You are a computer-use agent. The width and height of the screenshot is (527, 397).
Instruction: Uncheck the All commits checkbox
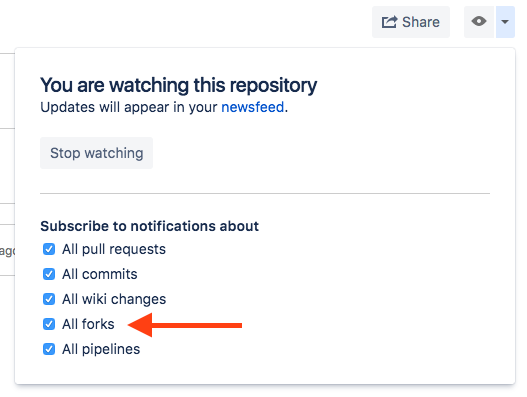[49, 274]
